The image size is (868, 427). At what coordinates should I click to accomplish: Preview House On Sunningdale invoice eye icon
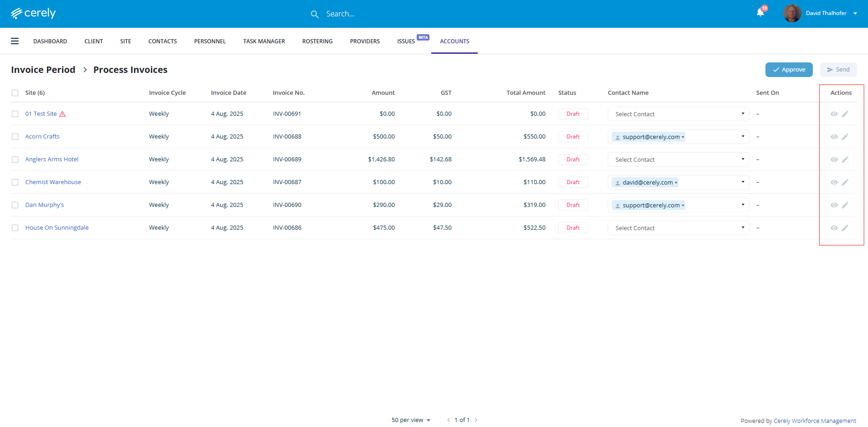pos(834,228)
